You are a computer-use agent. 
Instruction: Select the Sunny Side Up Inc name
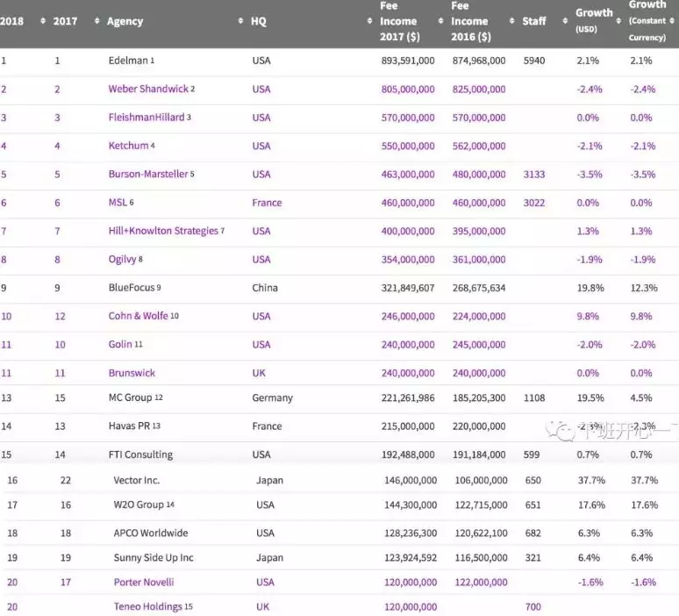tap(154, 558)
